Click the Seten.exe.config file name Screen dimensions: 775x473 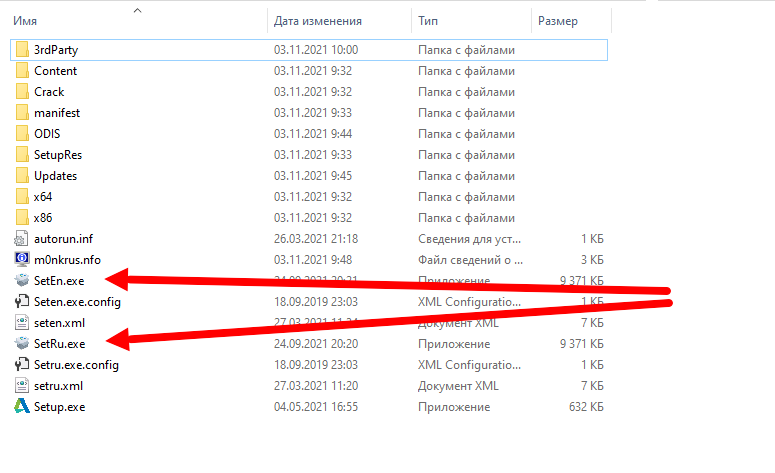77,302
